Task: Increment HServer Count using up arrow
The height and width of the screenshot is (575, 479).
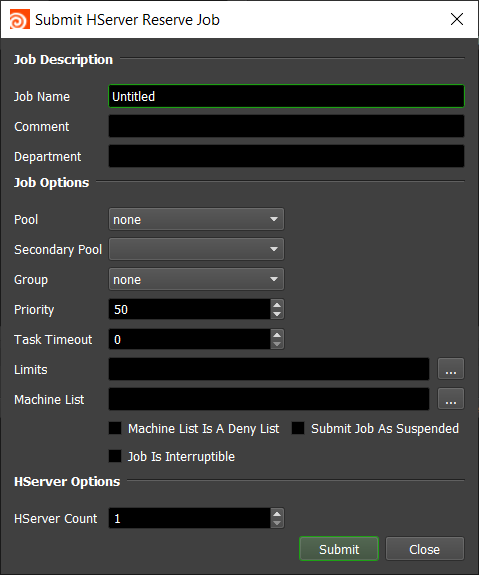Action: pos(277,514)
